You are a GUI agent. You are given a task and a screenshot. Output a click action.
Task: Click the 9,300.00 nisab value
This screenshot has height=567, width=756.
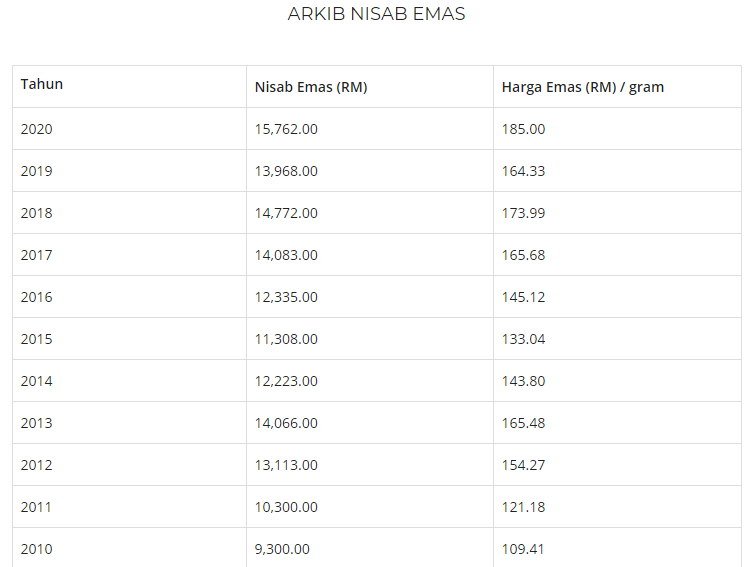tap(282, 549)
